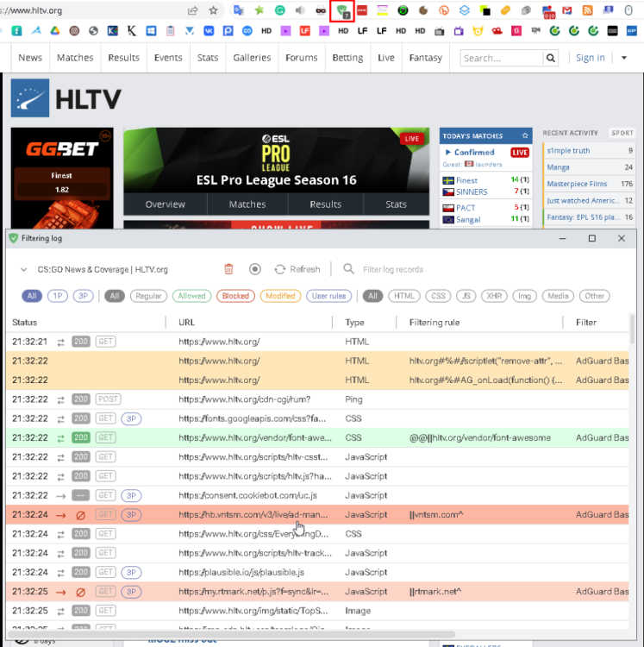Open the Windows logo bookmark icon
Image resolution: width=644 pixels, height=647 pixels.
pyautogui.click(x=151, y=30)
